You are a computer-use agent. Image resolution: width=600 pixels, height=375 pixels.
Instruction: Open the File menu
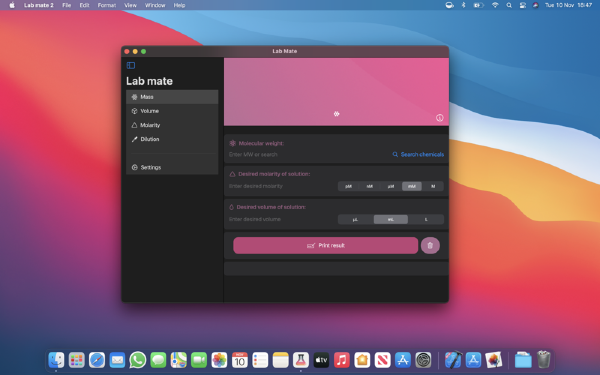pyautogui.click(x=67, y=5)
